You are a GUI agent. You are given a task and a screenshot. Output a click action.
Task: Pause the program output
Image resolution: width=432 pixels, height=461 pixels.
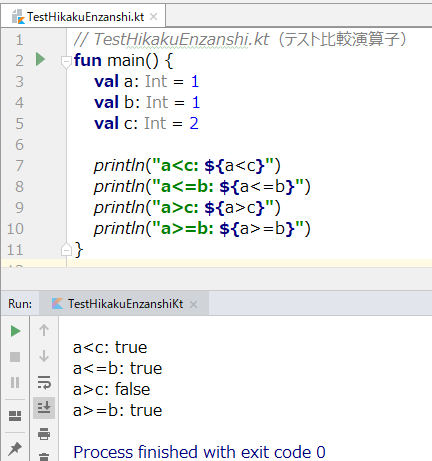(15, 382)
